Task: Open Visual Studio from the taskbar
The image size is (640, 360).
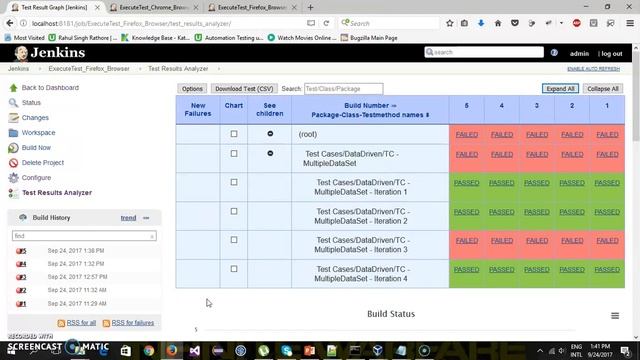Action: click(x=195, y=351)
